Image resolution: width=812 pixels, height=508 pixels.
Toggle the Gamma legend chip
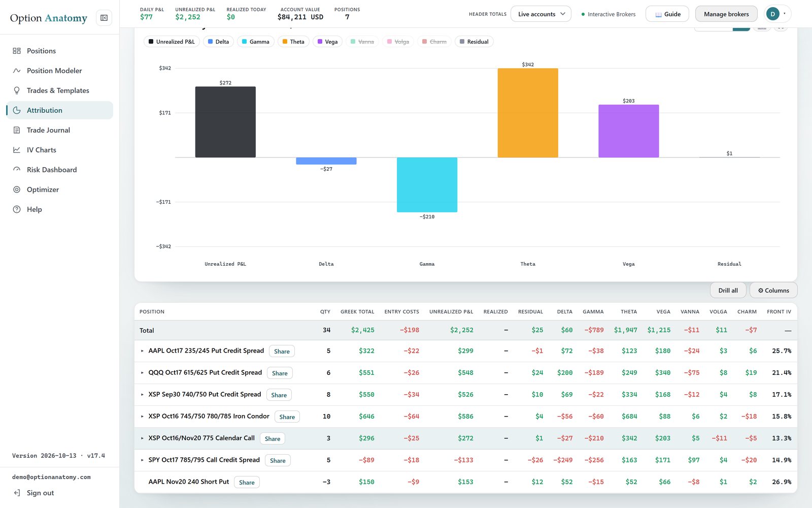click(256, 42)
